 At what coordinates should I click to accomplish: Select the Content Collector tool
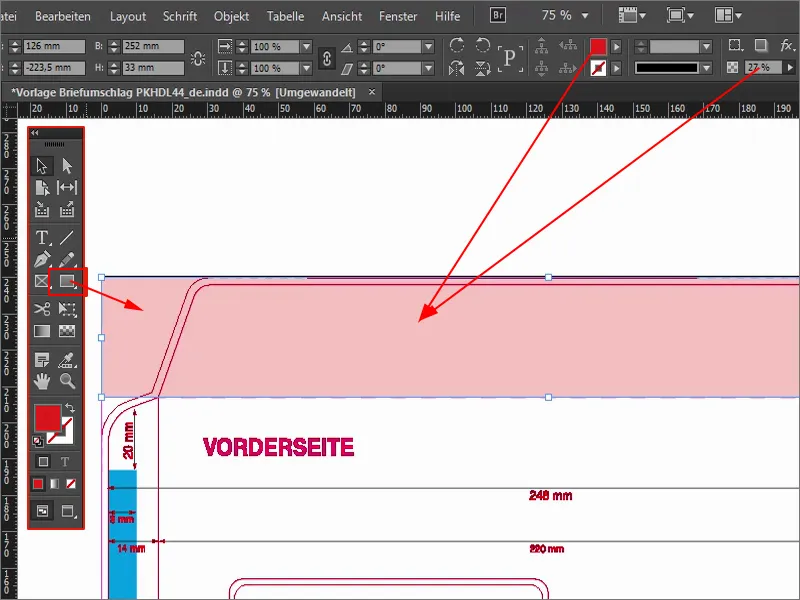point(42,209)
